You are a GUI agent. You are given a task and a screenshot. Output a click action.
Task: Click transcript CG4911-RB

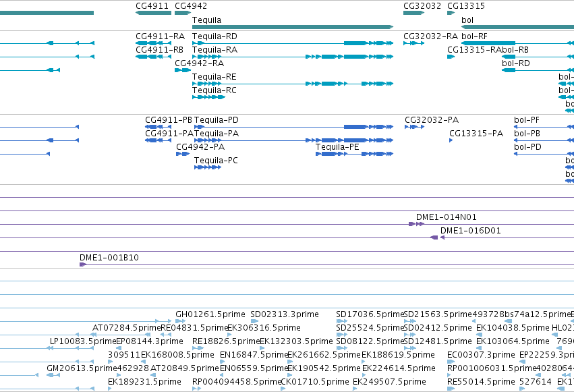tap(153, 57)
